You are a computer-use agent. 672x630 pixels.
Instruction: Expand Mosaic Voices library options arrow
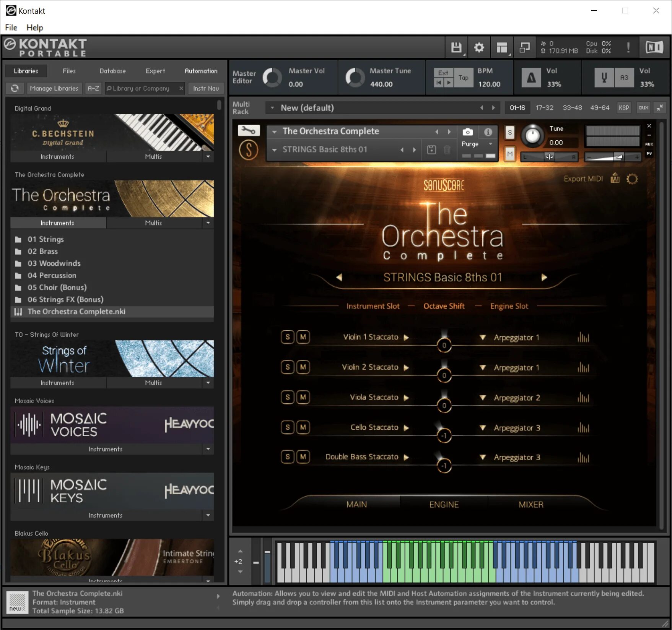(x=208, y=449)
